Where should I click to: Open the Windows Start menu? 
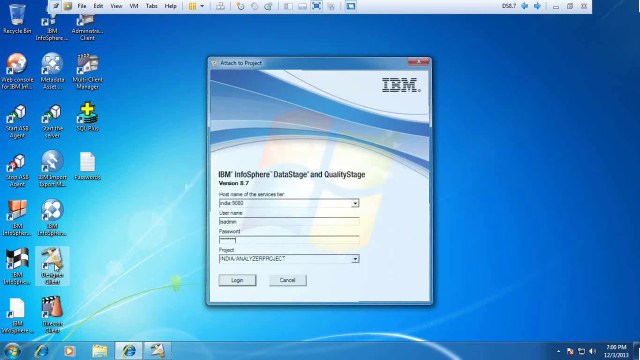click(12, 351)
